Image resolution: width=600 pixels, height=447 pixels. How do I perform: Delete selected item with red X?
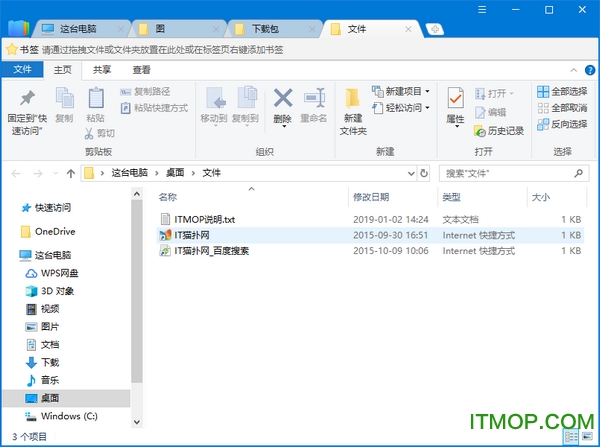coord(283,98)
